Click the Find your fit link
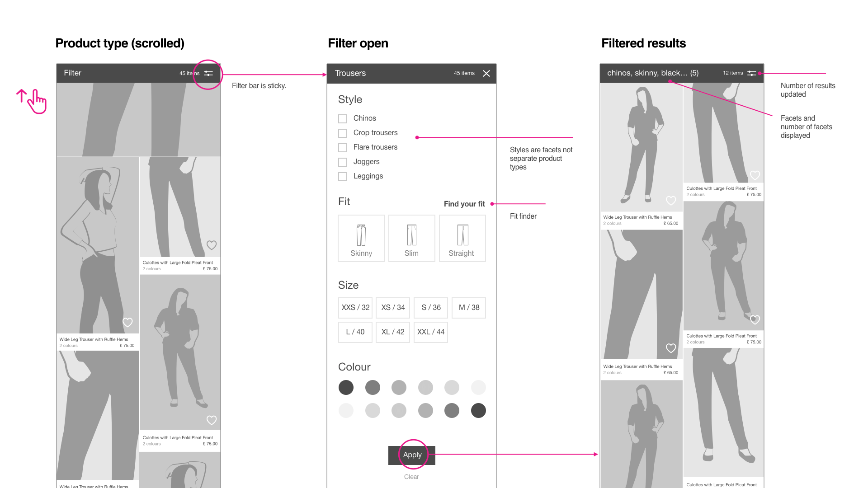The height and width of the screenshot is (488, 868). [x=464, y=203]
